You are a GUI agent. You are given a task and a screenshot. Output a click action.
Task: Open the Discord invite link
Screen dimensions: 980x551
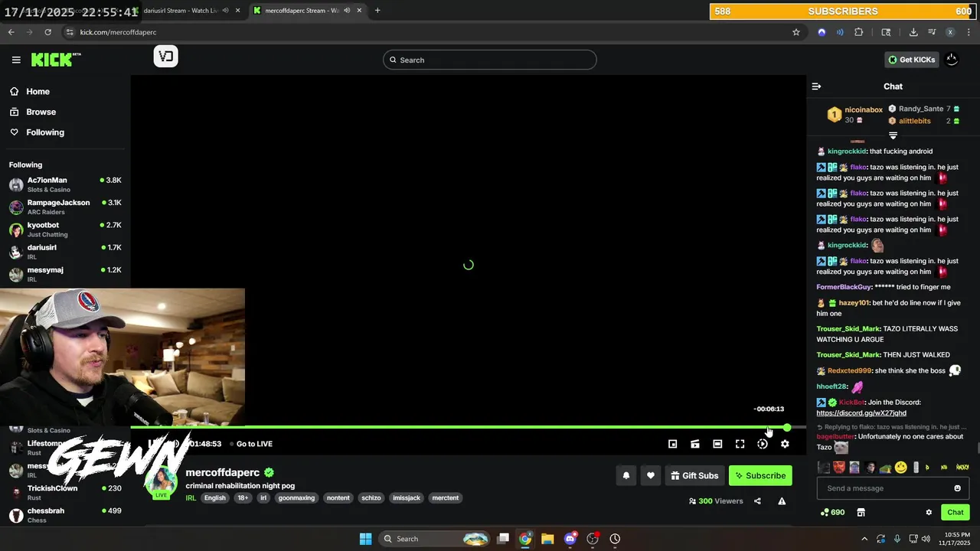pyautogui.click(x=861, y=413)
